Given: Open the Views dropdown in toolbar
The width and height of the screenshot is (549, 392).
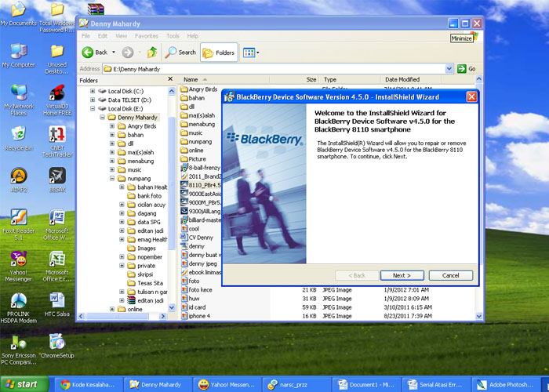Looking at the screenshot, I should [251, 53].
